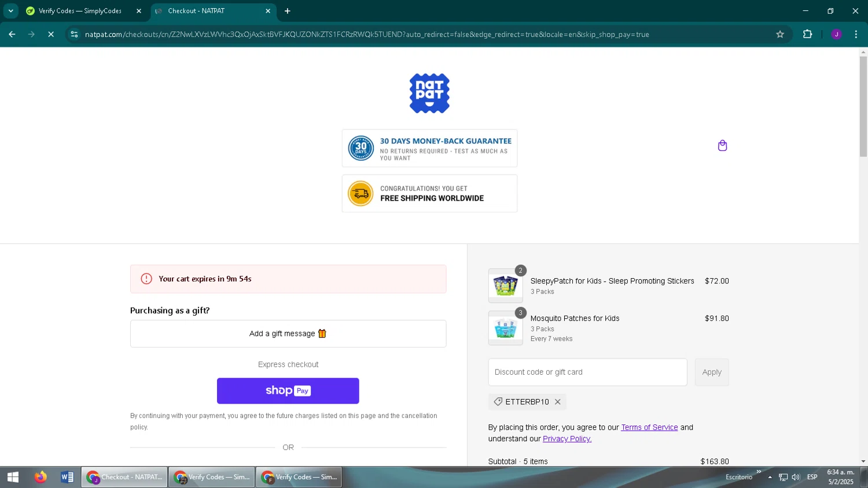Pay with Shop Pay express checkout
This screenshot has height=488, width=868.
pos(288,391)
